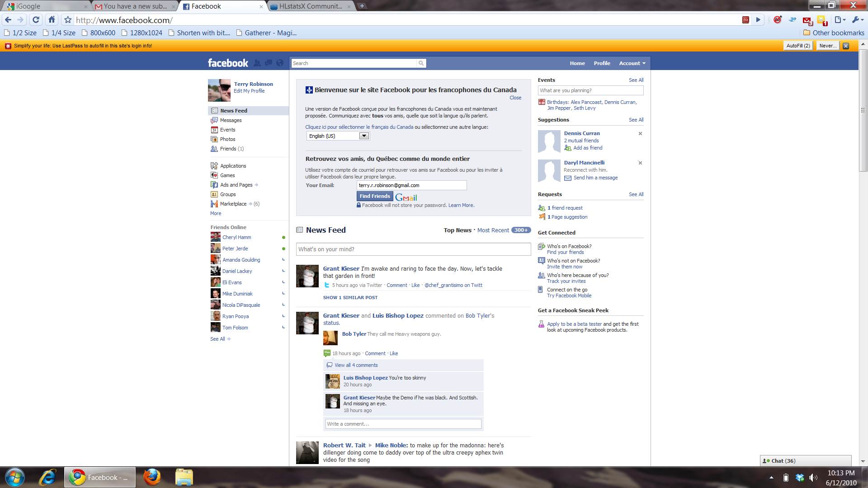Click Apply to be a beta tester

tap(574, 324)
